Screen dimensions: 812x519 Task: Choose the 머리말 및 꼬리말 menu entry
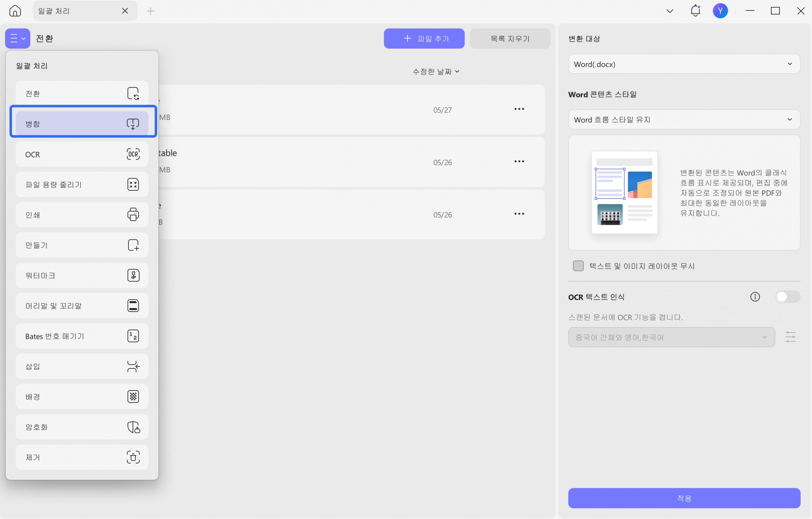(x=82, y=306)
